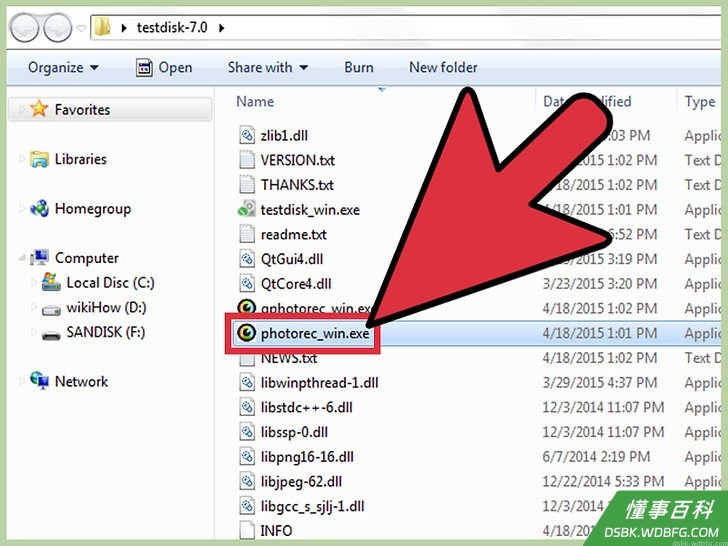The image size is (728, 546).
Task: Select the photorec_win.exe eye icon
Action: (x=247, y=332)
